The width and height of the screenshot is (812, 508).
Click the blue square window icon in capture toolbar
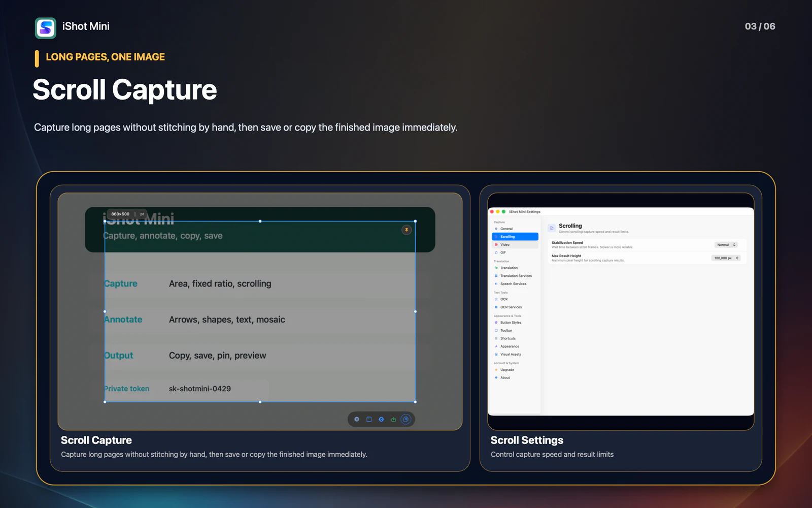tap(369, 419)
